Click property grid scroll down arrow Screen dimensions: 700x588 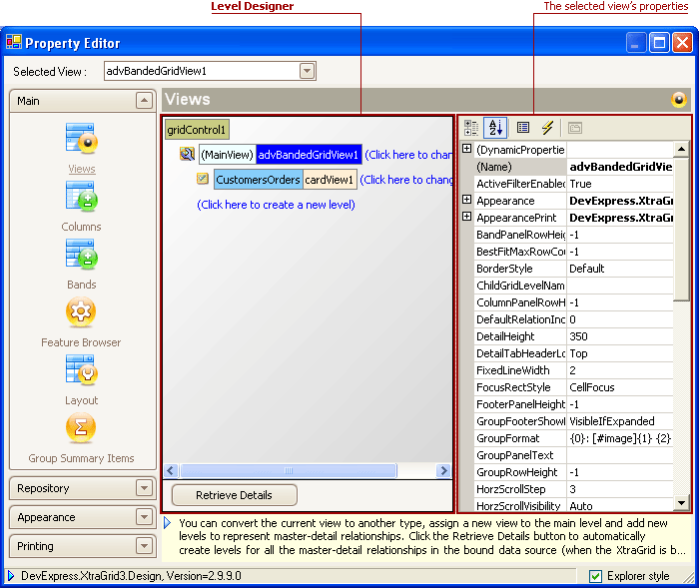coord(681,503)
